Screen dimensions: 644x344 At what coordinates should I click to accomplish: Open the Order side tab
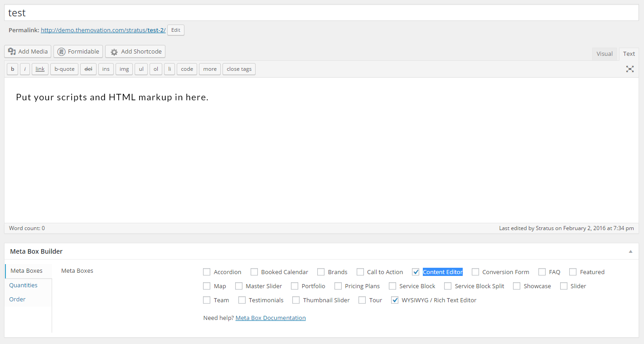pos(17,299)
